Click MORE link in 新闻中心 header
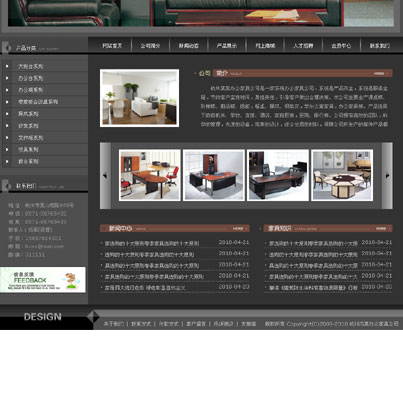 coord(239,229)
